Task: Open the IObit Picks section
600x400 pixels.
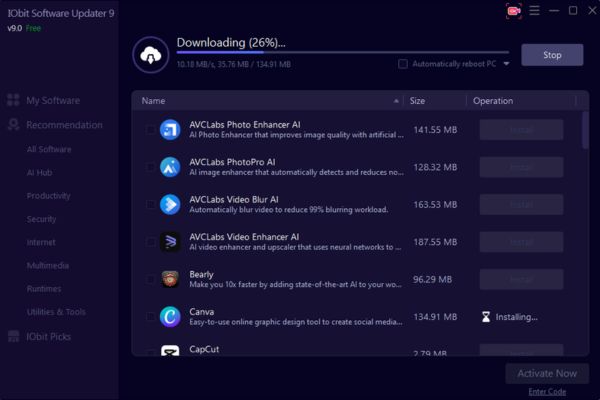Action: click(48, 336)
